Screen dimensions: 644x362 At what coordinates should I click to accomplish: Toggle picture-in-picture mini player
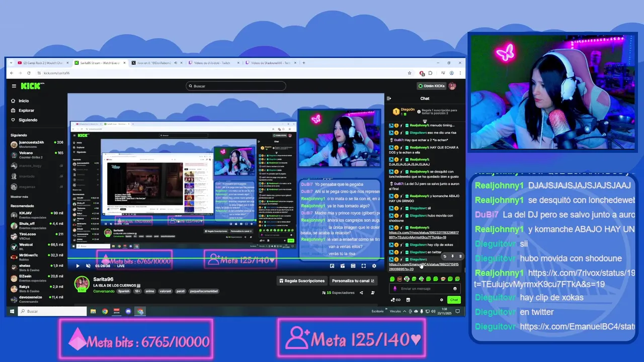(332, 266)
